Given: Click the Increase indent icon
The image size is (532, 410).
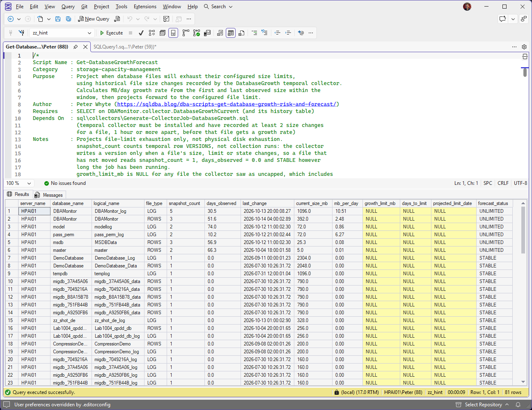Looking at the screenshot, I should 288,33.
